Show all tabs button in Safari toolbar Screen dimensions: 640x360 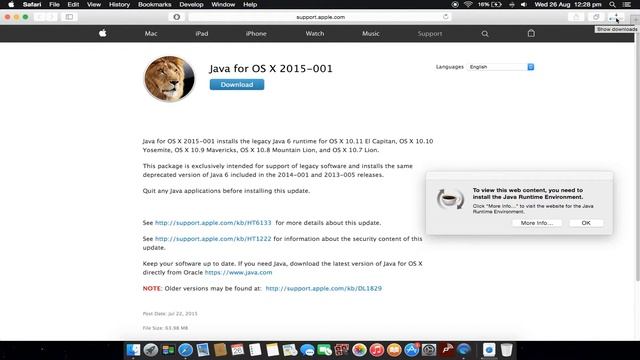coord(596,17)
